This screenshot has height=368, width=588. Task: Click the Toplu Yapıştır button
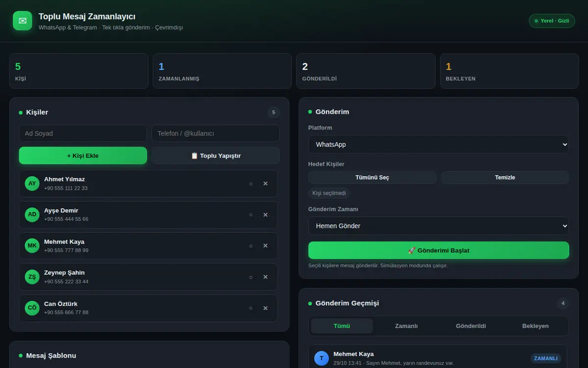(216, 156)
